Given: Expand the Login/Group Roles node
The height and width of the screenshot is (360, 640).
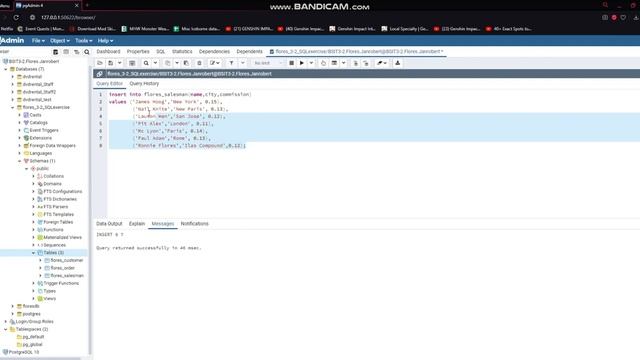Looking at the screenshot, I should point(6,322).
